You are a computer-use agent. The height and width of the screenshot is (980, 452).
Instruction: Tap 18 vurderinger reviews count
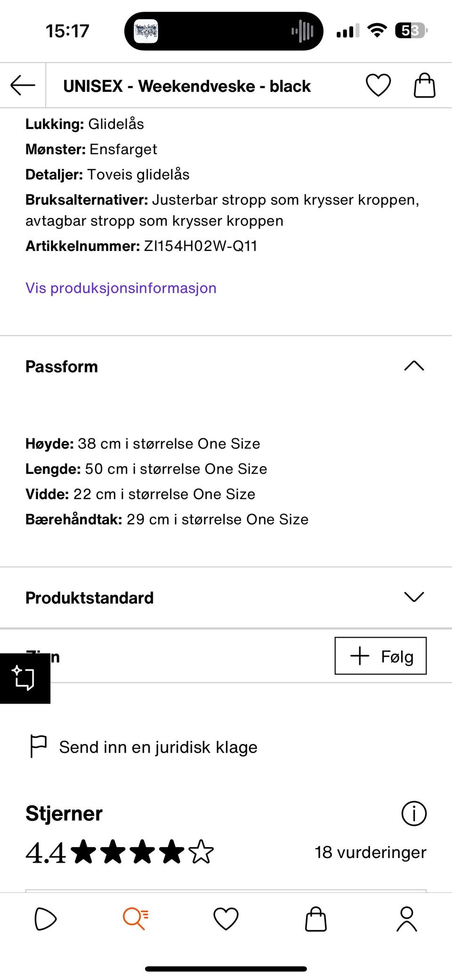click(370, 852)
